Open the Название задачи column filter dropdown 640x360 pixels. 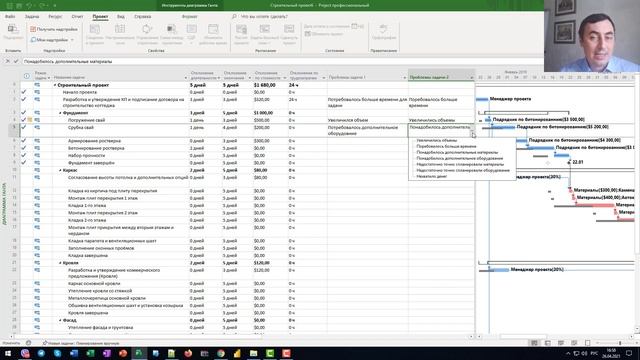[186, 78]
